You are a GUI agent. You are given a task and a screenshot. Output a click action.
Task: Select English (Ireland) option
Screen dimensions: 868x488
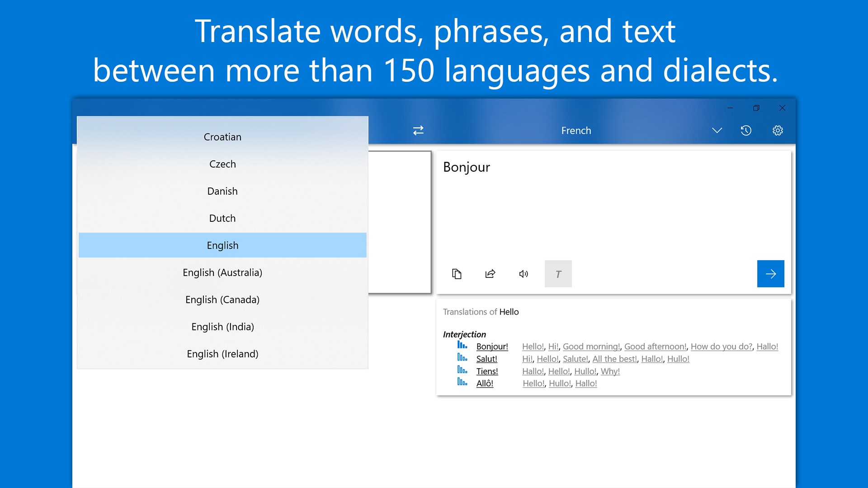222,354
